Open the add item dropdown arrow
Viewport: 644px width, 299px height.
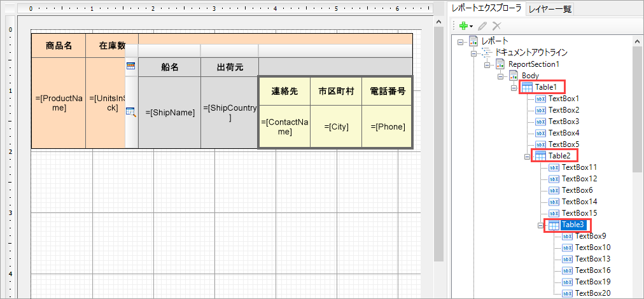(x=471, y=26)
